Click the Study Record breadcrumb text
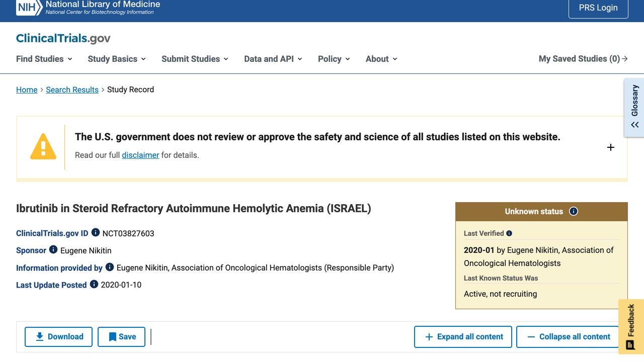Viewport: 644px width, 362px height. coord(130,89)
